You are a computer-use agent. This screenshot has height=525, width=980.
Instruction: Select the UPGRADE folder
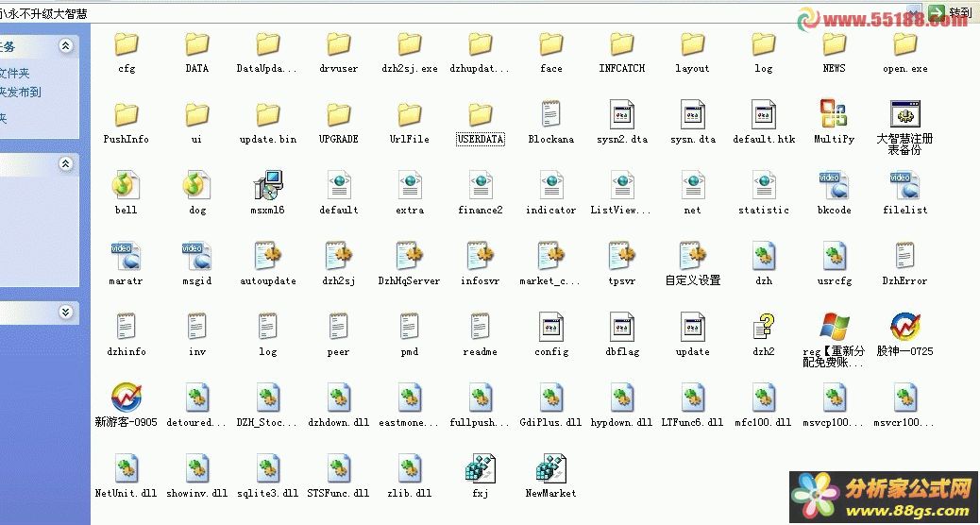click(x=339, y=124)
